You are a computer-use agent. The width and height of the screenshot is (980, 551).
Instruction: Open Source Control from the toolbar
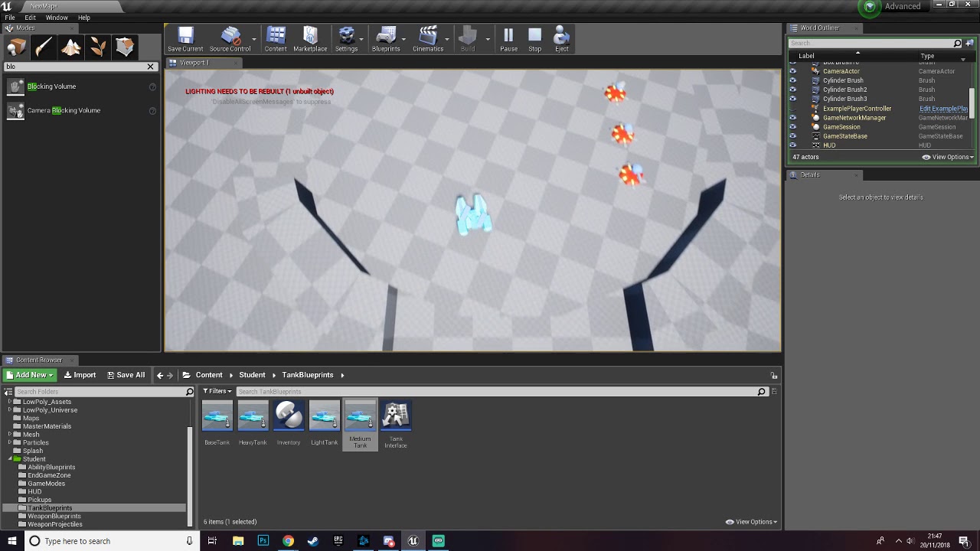click(x=230, y=40)
